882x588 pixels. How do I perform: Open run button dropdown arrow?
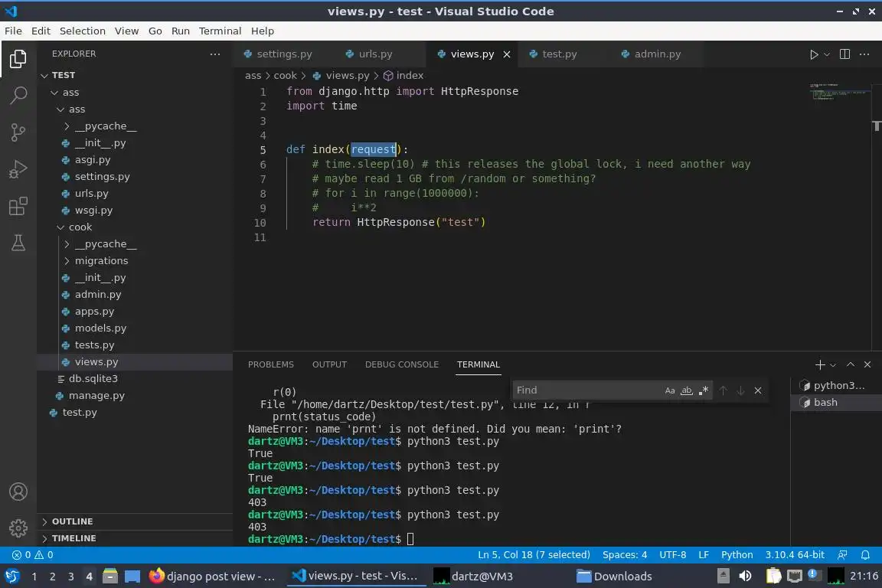tap(827, 54)
